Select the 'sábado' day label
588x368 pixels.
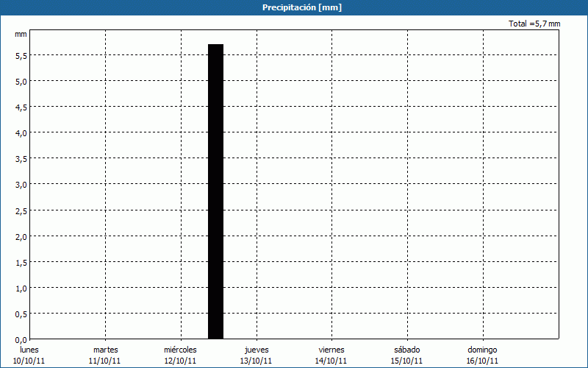406,350
